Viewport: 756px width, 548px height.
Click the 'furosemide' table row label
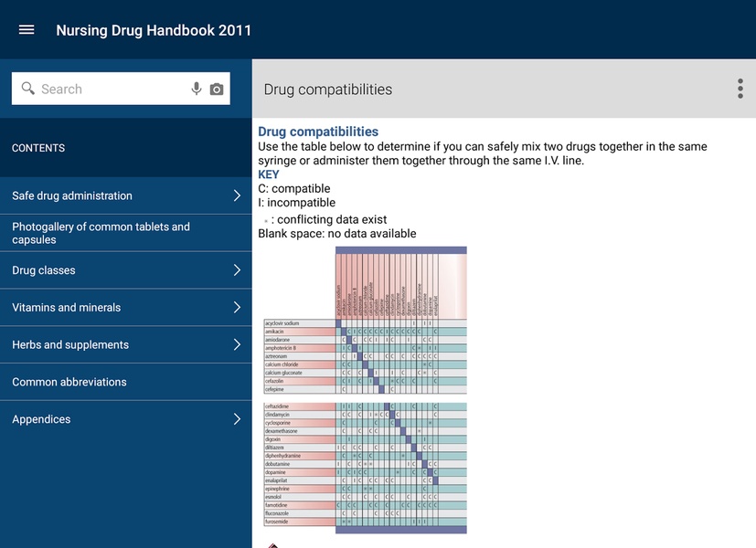(x=277, y=522)
